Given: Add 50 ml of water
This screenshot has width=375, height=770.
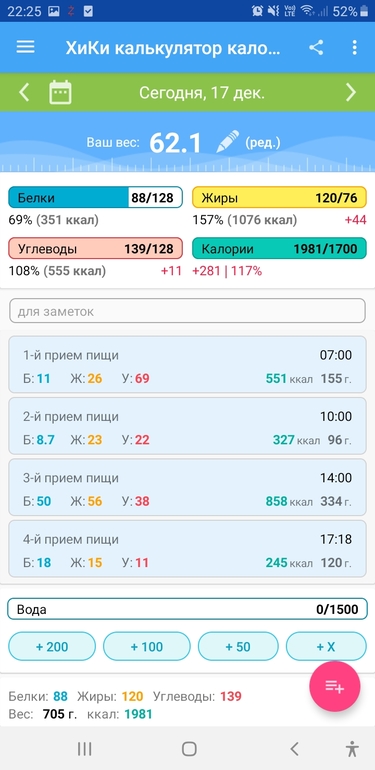Looking at the screenshot, I should (238, 647).
